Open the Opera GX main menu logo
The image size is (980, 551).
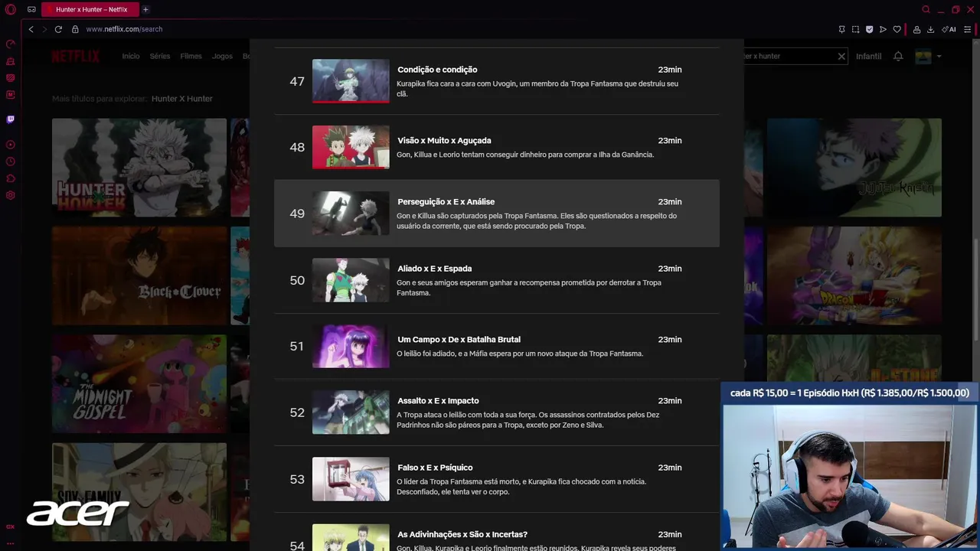(11, 9)
